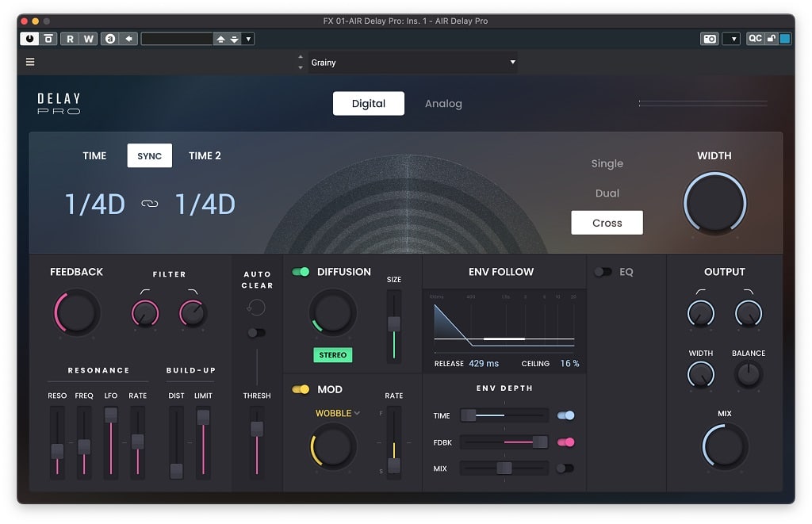
Task: Click the Diffusion SIZE slider
Action: (394, 326)
